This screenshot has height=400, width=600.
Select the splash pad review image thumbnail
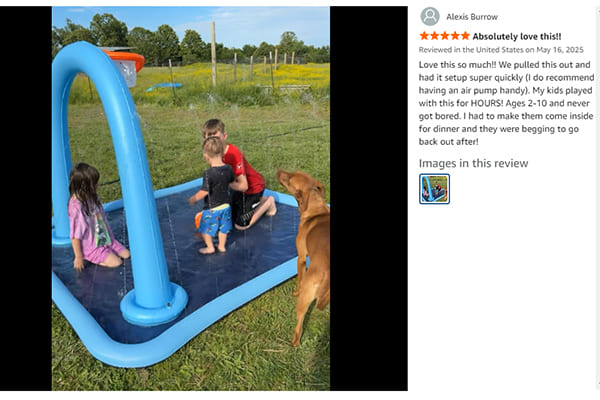434,189
